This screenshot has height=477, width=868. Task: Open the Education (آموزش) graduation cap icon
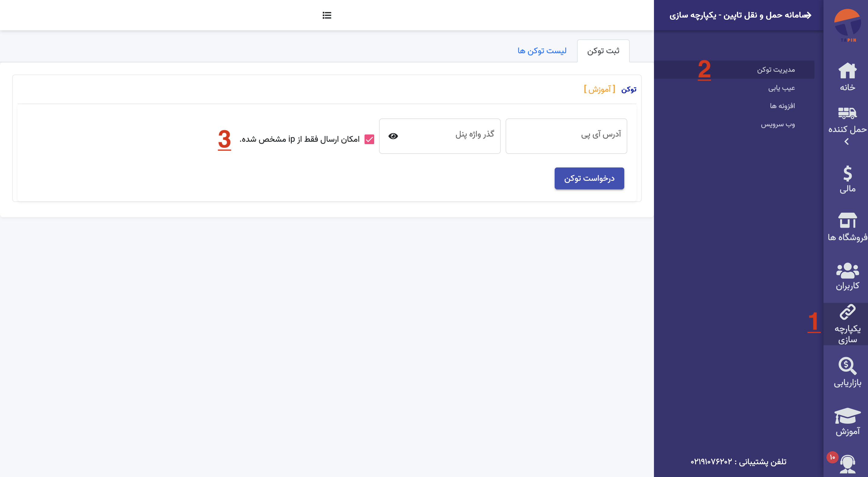847,416
